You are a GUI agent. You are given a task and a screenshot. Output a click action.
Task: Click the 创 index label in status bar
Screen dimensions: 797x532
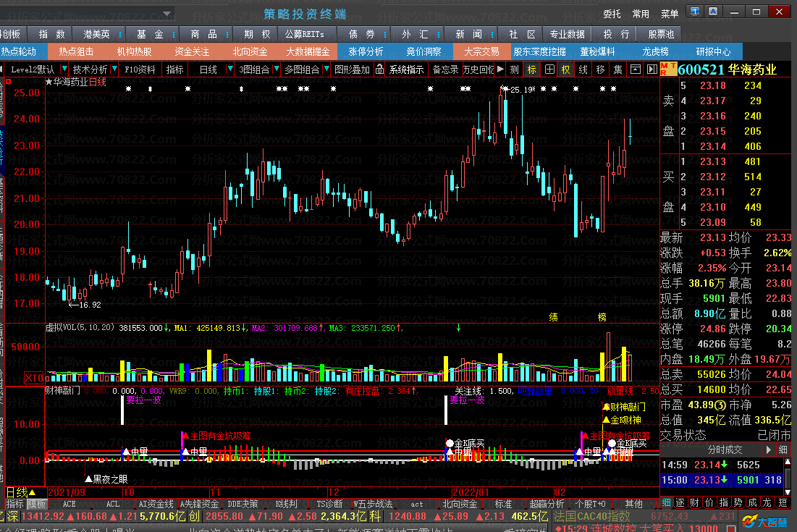(194, 516)
